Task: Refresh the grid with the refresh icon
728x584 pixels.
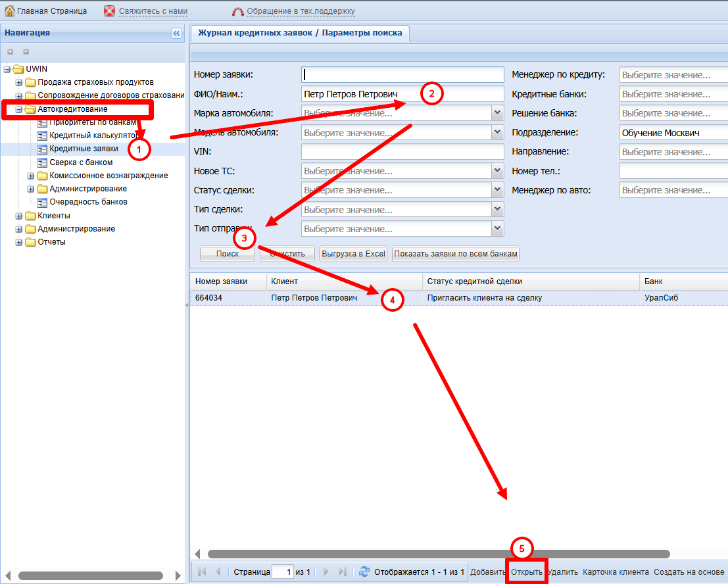Action: [x=364, y=572]
